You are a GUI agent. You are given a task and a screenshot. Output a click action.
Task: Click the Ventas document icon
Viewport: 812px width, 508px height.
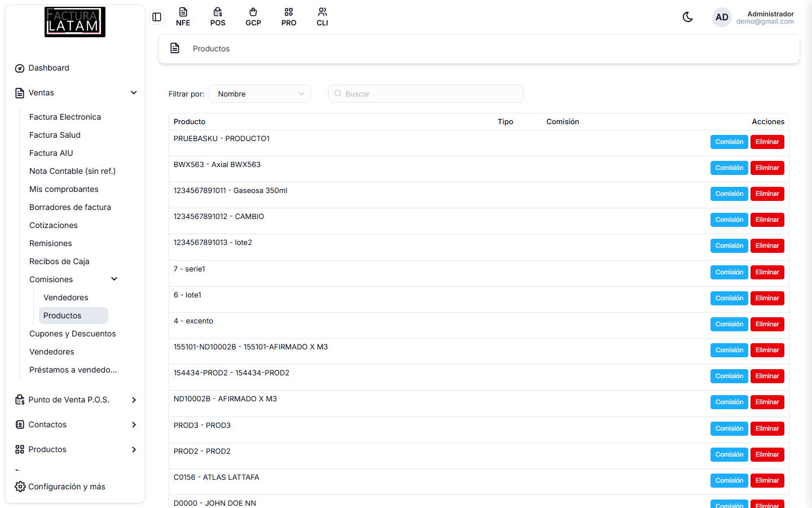(20, 93)
